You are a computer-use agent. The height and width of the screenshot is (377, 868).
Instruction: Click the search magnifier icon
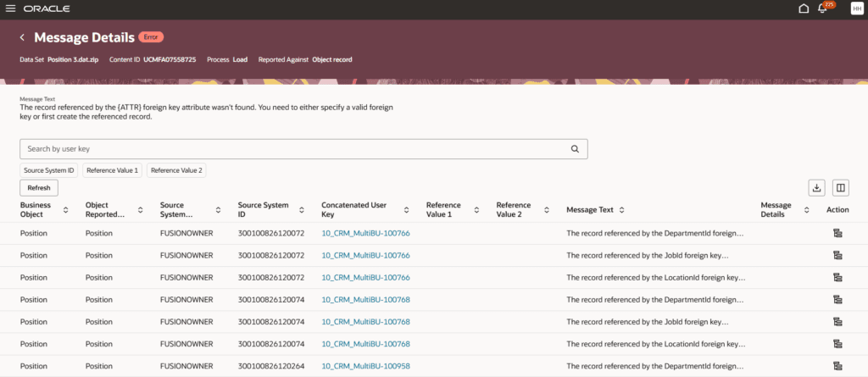[x=575, y=148]
